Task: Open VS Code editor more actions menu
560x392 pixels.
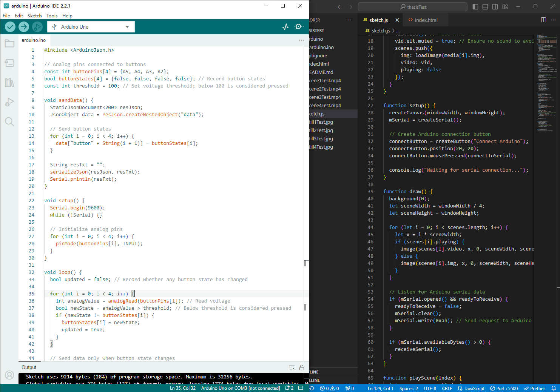Action: pyautogui.click(x=553, y=20)
